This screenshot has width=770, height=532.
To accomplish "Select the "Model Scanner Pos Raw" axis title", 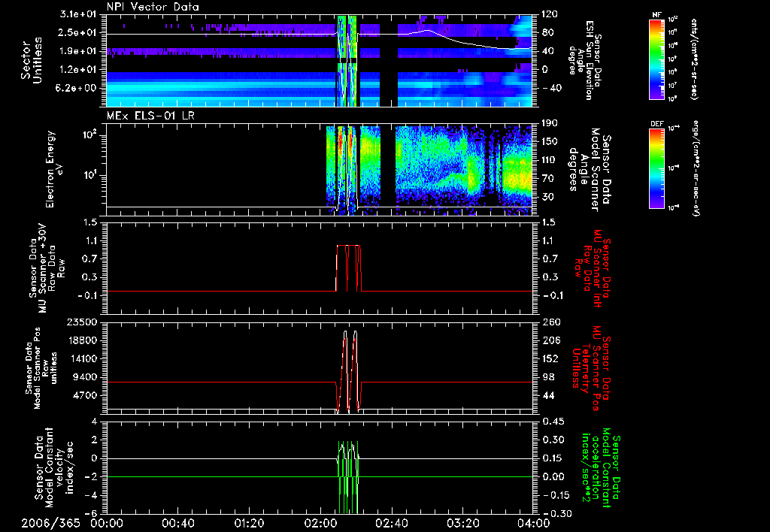I will click(41, 368).
